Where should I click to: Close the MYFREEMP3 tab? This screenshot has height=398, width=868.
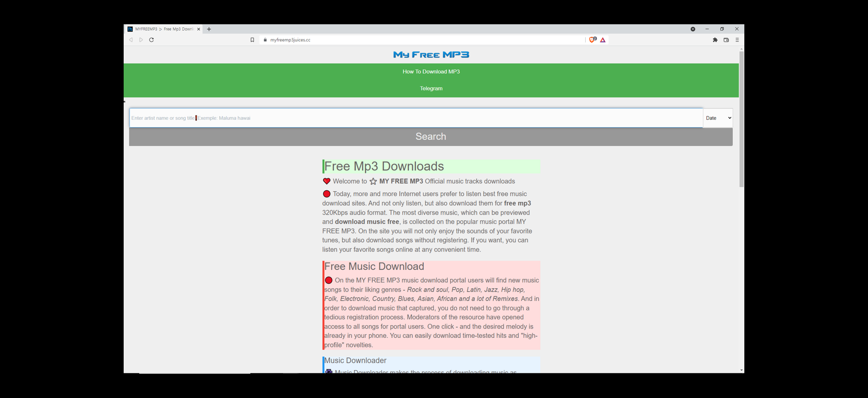point(198,29)
